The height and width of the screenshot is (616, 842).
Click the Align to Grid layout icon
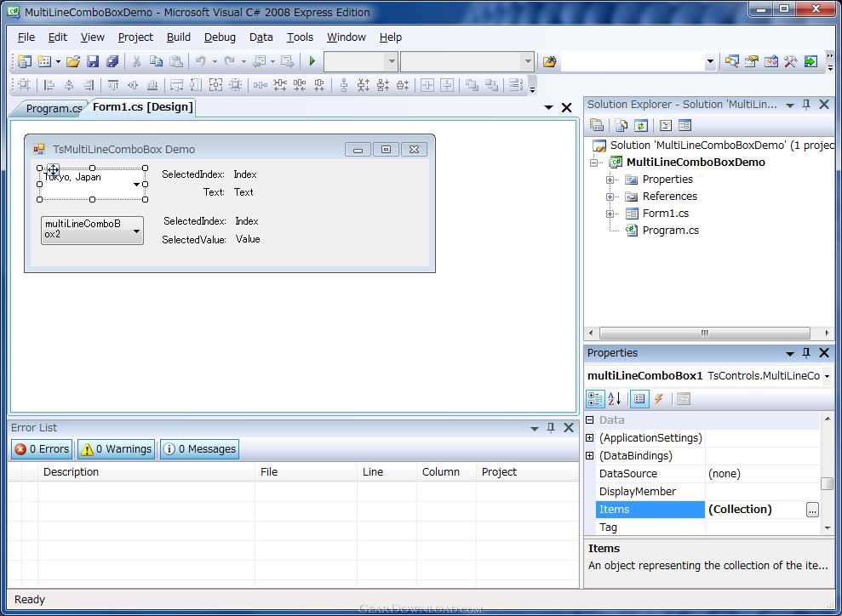[x=24, y=85]
